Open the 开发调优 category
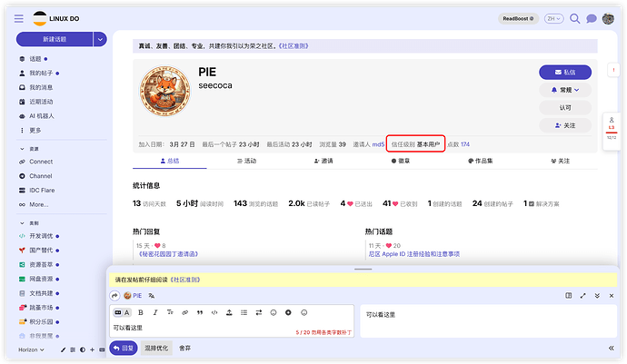This screenshot has width=627, height=364. [41, 236]
